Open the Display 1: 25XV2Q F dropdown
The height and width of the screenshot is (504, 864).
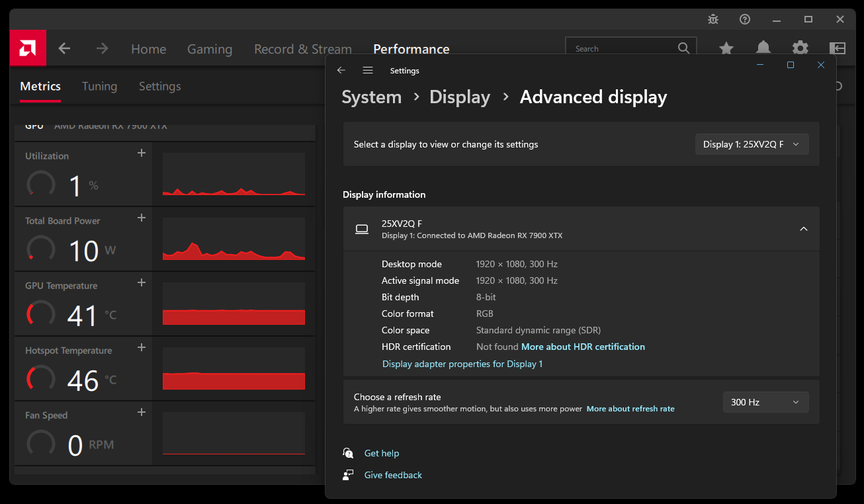(x=752, y=144)
